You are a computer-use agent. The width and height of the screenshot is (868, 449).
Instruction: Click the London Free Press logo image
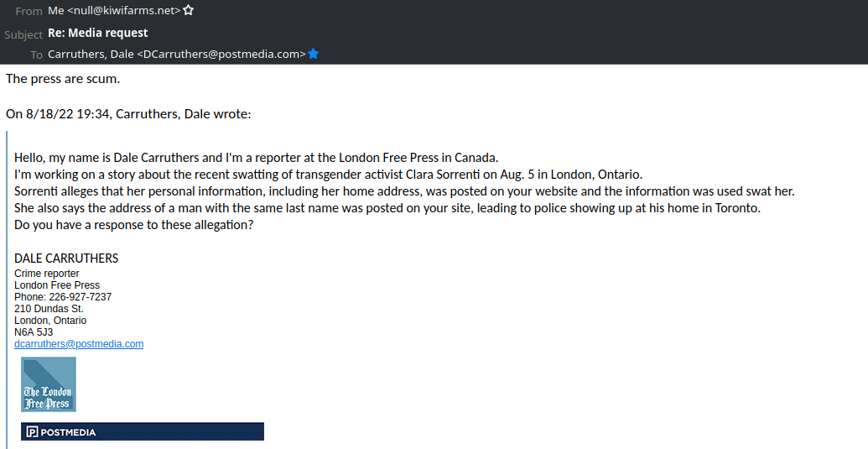pos(49,384)
